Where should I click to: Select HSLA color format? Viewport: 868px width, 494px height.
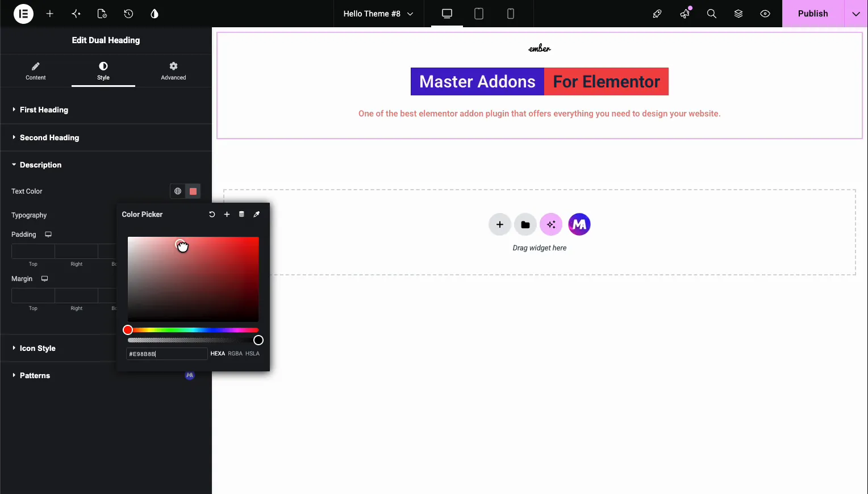coord(252,354)
